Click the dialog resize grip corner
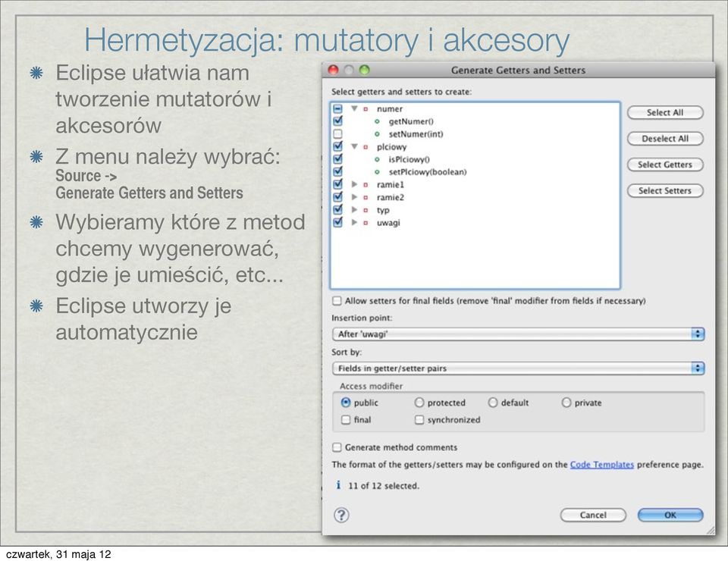 click(x=711, y=531)
